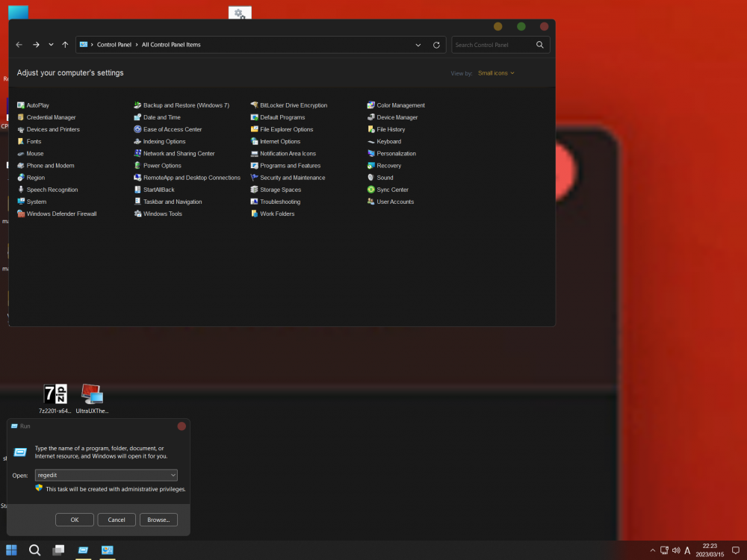
Task: Expand the Run dialog Open combo box list
Action: click(x=173, y=475)
